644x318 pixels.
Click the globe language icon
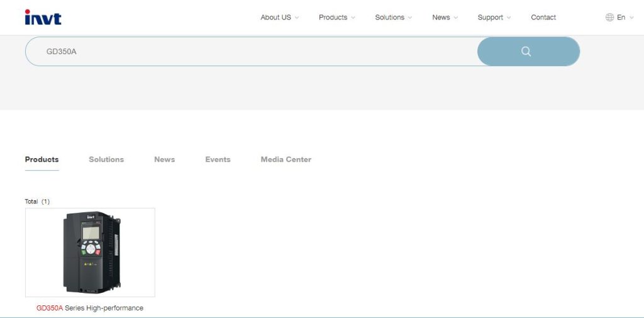pos(609,18)
